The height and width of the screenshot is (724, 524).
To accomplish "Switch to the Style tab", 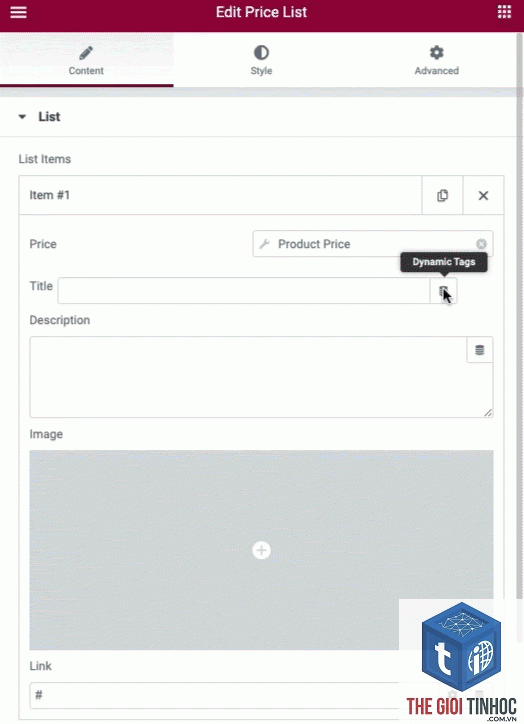I will coord(261,60).
